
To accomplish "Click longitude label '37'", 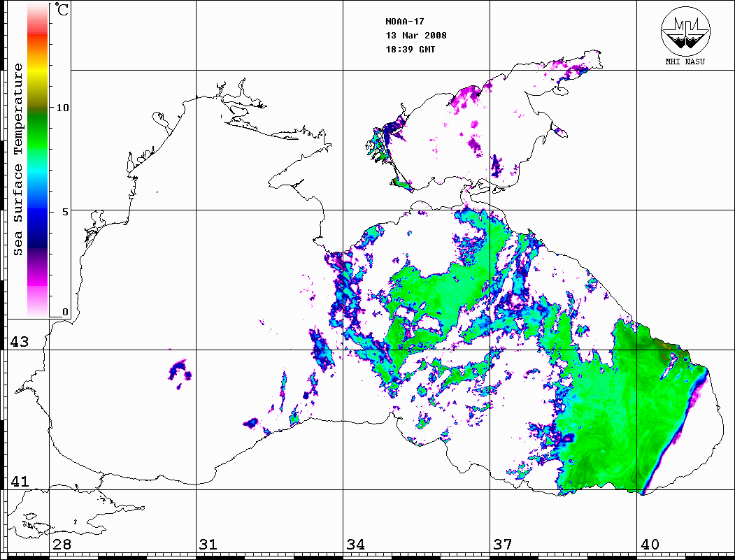I will coord(503,544).
